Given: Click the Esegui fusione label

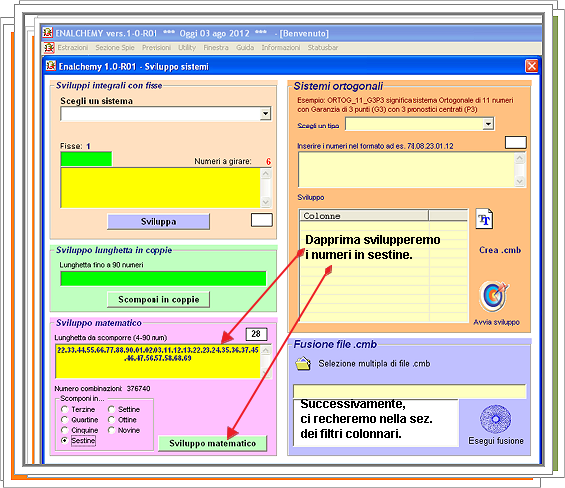Looking at the screenshot, I should click(x=496, y=441).
